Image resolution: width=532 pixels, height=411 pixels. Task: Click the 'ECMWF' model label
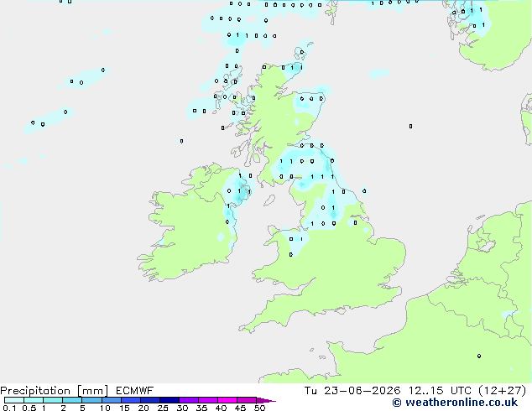coord(135,391)
